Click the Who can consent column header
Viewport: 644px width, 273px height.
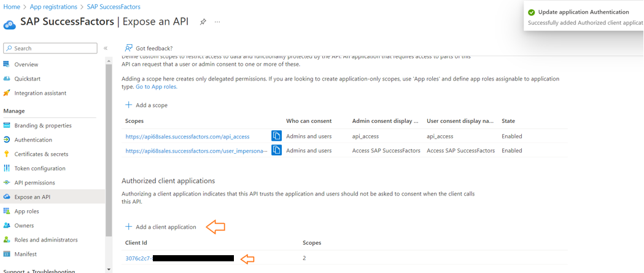point(309,121)
